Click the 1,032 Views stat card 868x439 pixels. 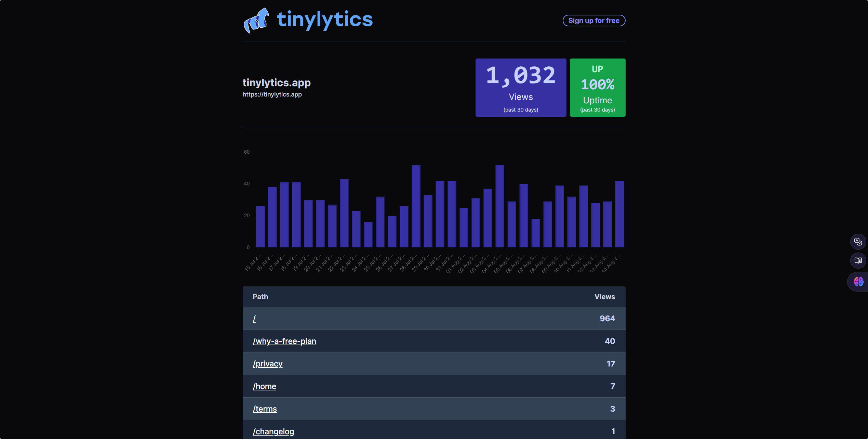[x=520, y=88]
